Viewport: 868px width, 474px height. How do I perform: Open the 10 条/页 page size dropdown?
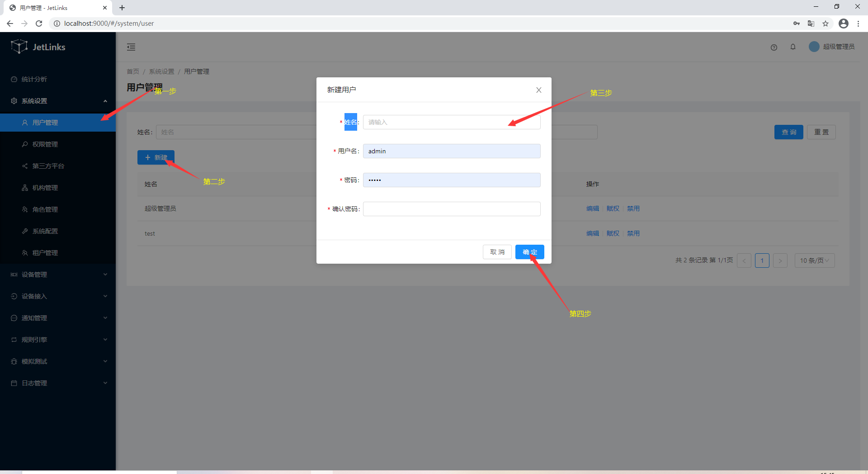(x=814, y=261)
